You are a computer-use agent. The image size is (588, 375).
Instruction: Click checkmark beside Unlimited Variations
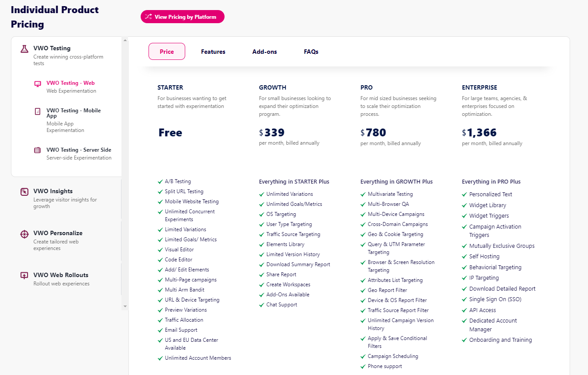[261, 194]
